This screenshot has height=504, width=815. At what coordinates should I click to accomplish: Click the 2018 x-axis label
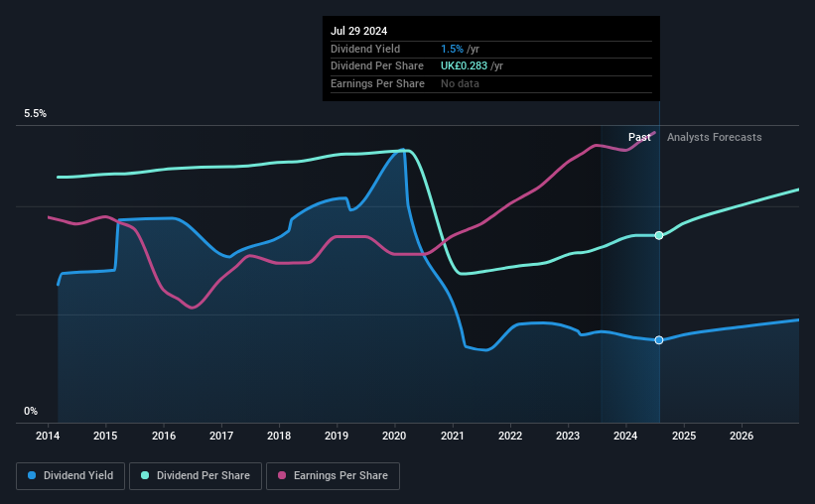[x=279, y=436]
